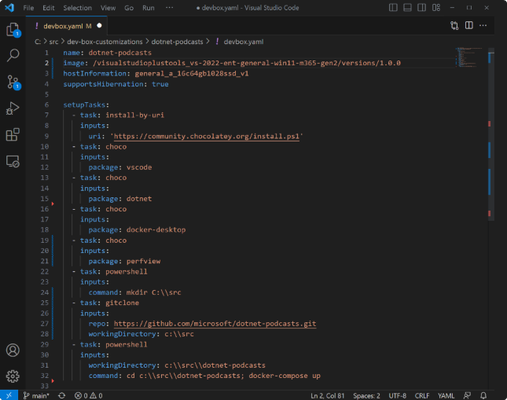The image size is (507, 400).
Task: Click 'docker-desktop' package value
Action: (156, 230)
